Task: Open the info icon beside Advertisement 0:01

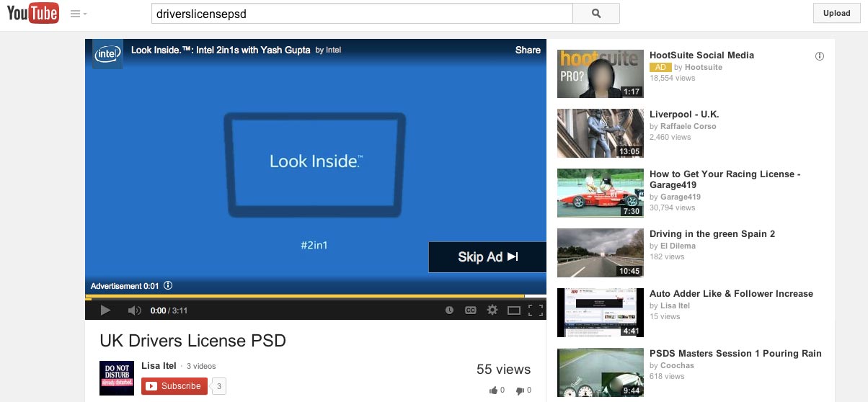Action: click(168, 286)
